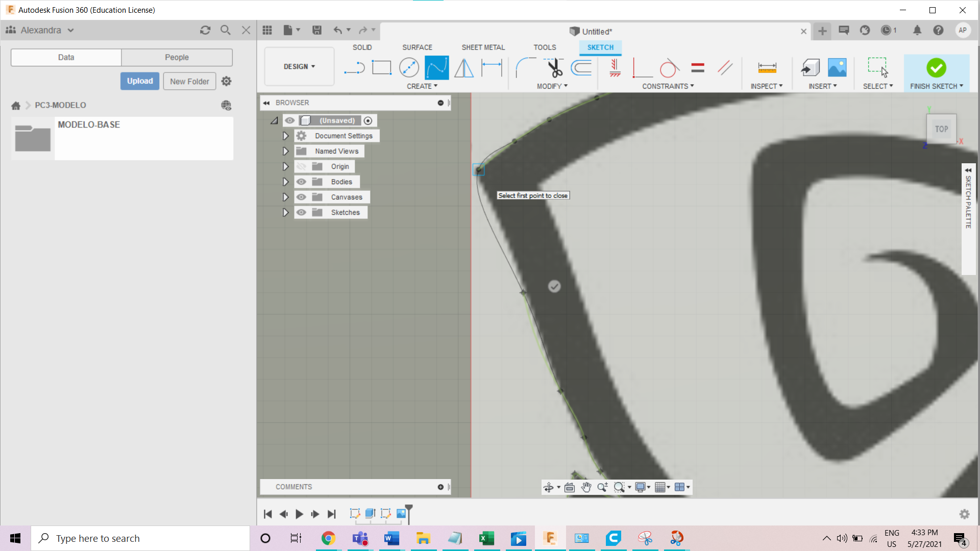Image resolution: width=980 pixels, height=551 pixels.
Task: Toggle visibility of Canvases folder
Action: (301, 197)
